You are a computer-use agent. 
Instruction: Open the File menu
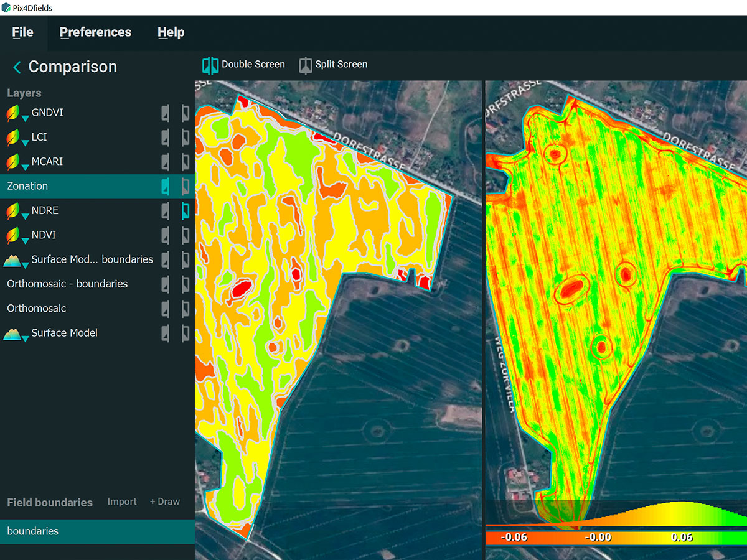click(23, 32)
